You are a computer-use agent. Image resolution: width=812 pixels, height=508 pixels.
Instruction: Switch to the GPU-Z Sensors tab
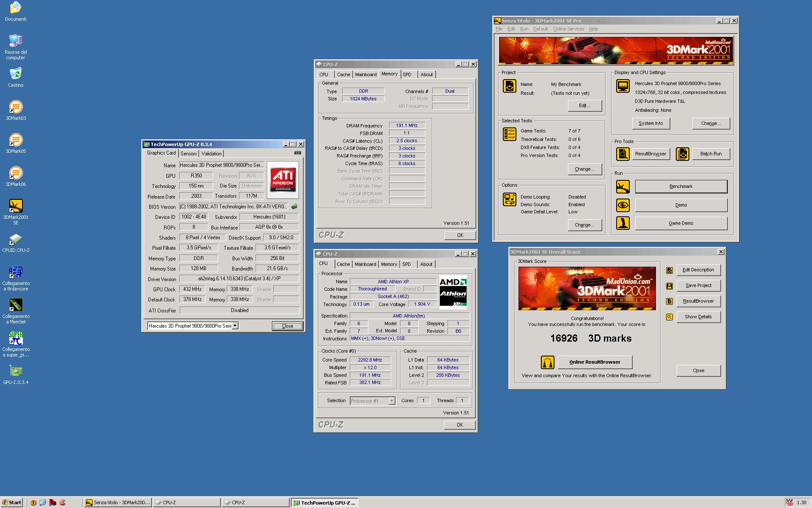pyautogui.click(x=189, y=154)
